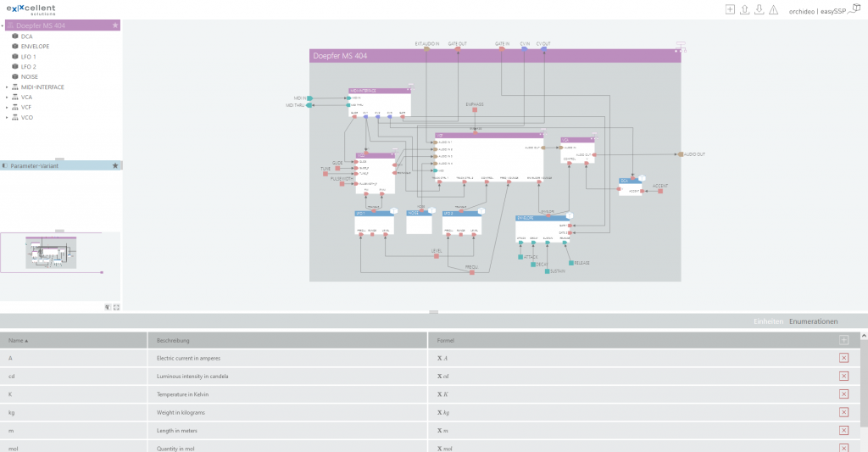Delete the unit row K
This screenshot has width=868, height=452.
pyautogui.click(x=843, y=393)
